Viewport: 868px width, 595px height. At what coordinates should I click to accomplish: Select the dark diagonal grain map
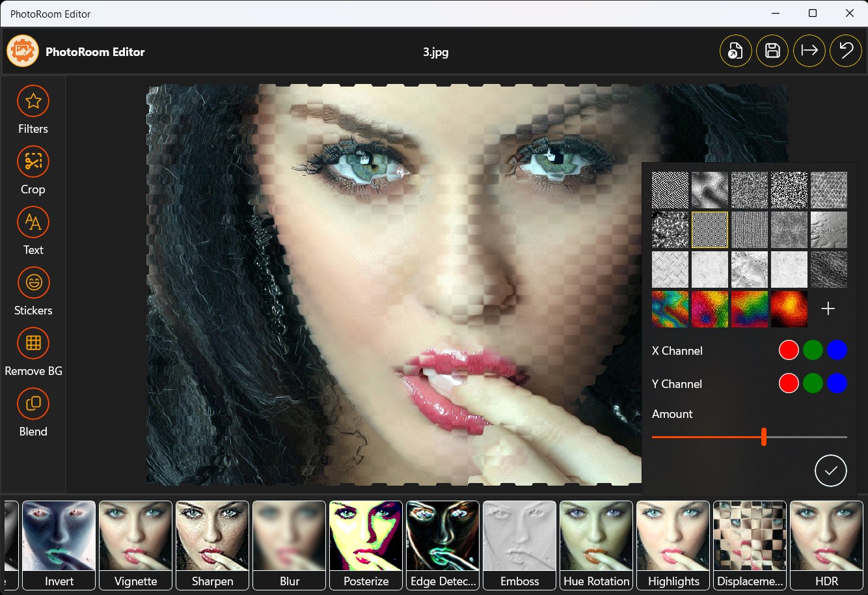pyautogui.click(x=829, y=270)
